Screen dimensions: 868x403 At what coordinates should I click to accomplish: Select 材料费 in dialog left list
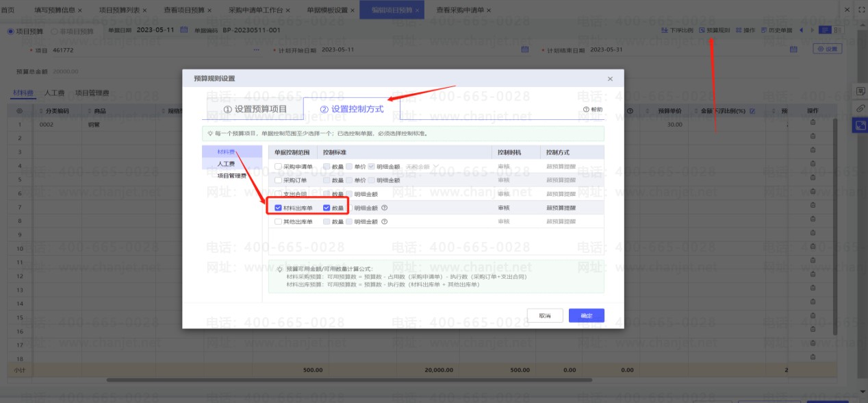point(232,152)
